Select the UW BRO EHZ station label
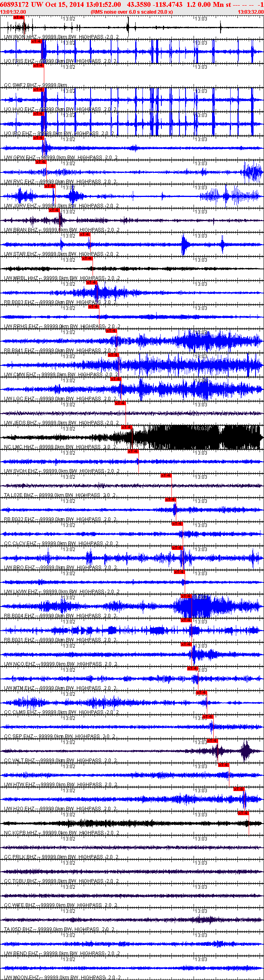This screenshot has width=264, height=980. [x=19, y=568]
